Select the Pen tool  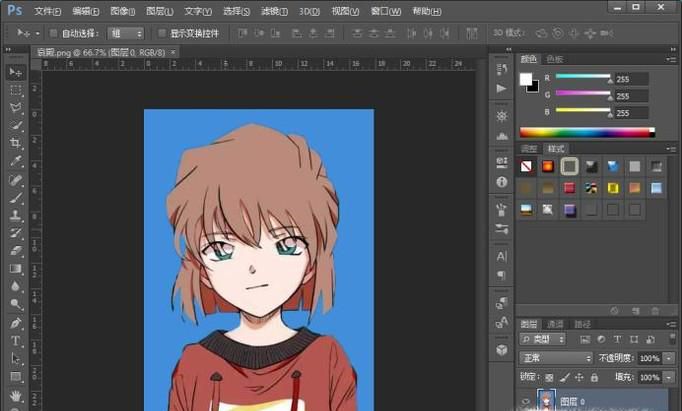coord(16,324)
